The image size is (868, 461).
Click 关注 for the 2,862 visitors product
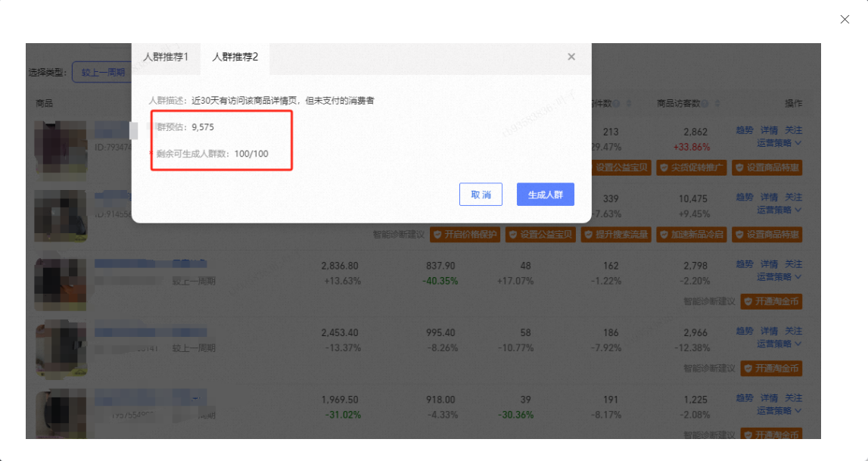point(793,130)
